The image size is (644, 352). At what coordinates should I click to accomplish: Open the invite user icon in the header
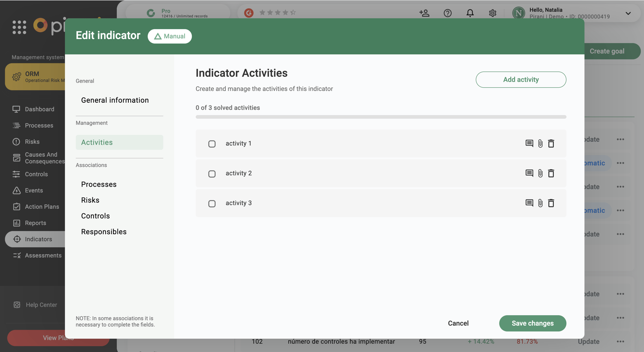tap(424, 13)
